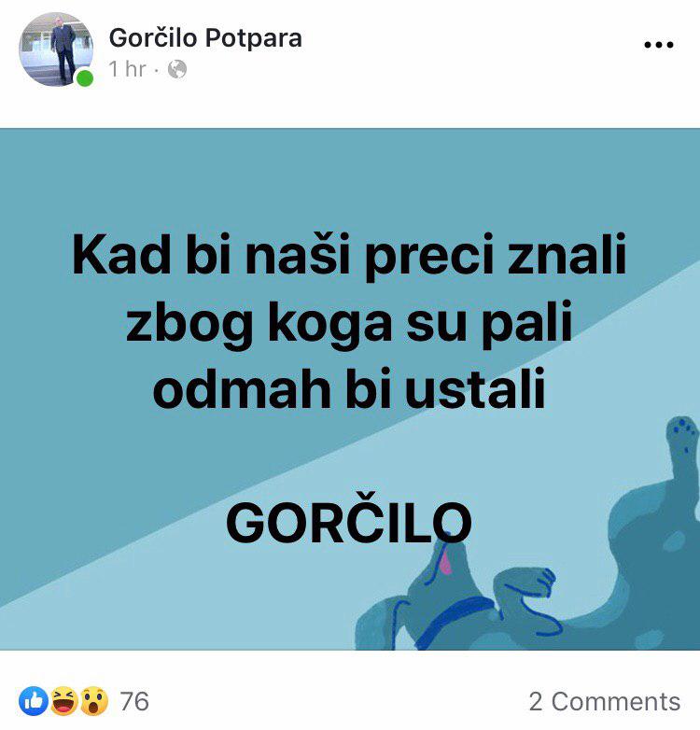
Task: Click the line 'Kad bi naši preci znali'
Action: 349,257
